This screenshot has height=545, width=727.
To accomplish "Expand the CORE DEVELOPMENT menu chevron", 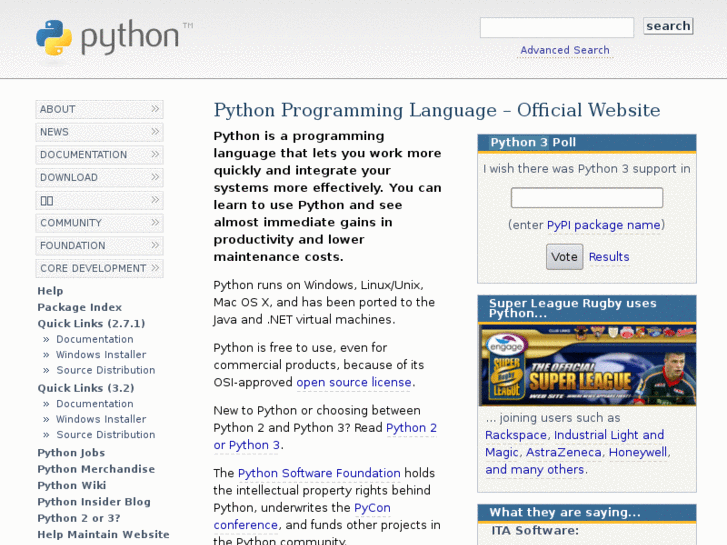I will [x=155, y=268].
